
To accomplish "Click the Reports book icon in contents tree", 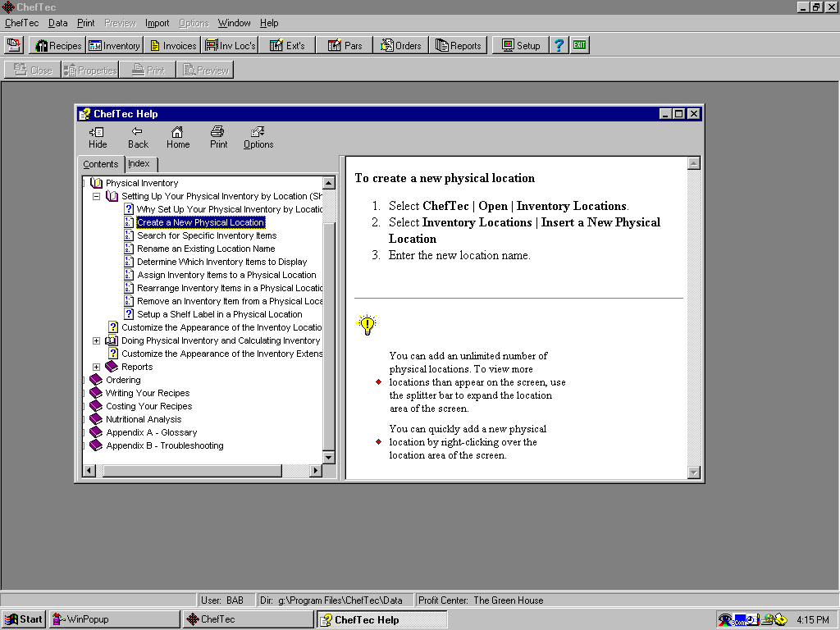I will (112, 367).
